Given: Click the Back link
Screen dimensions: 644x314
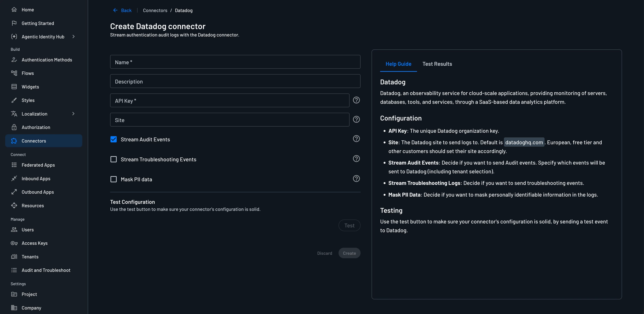Looking at the screenshot, I should coord(122,10).
